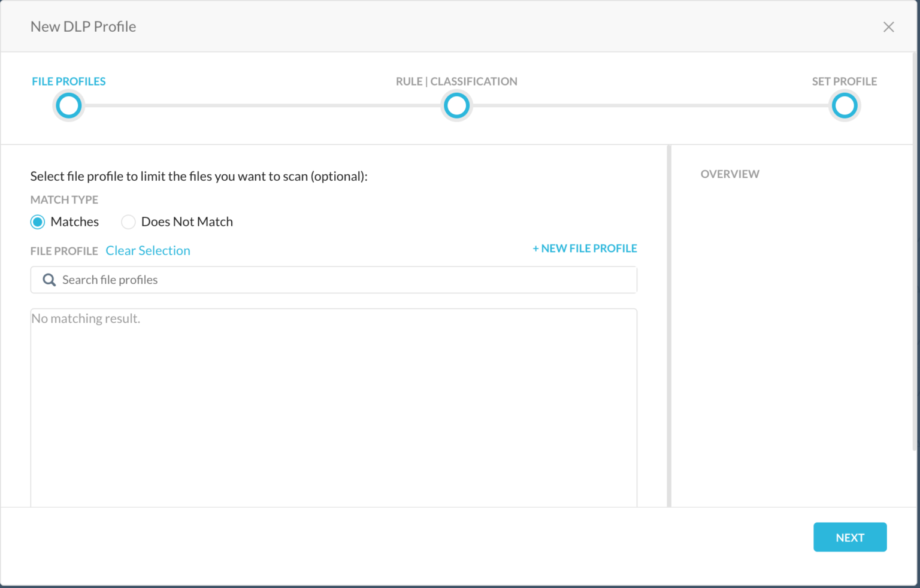This screenshot has height=588, width=920.
Task: Click the No matching result area
Action: (86, 318)
